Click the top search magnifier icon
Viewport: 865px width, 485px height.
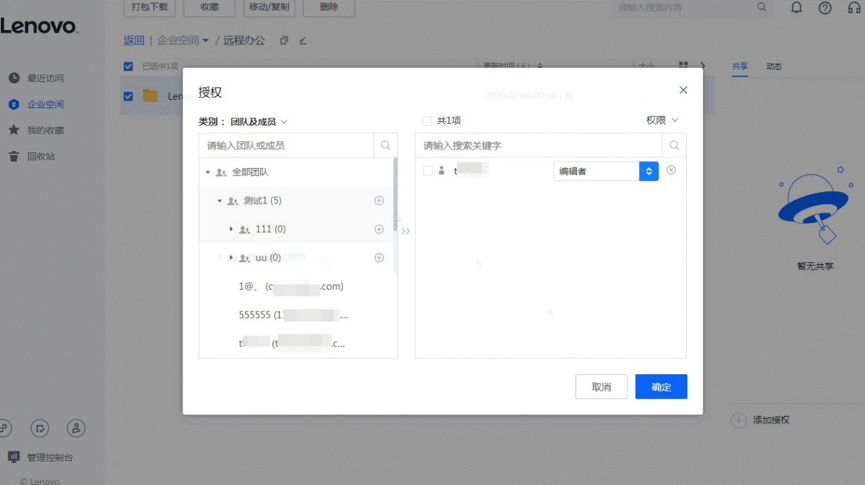click(x=761, y=7)
